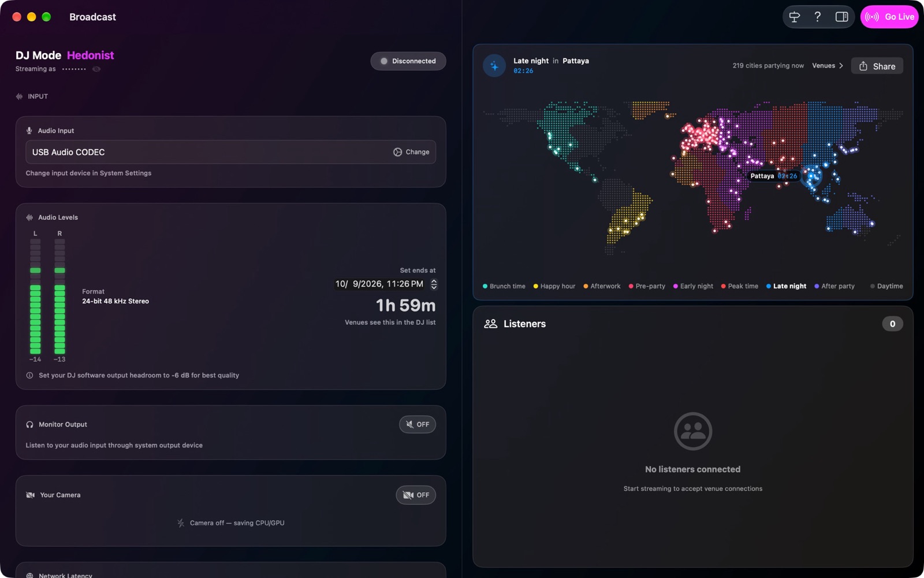Click the Go Live button

889,17
